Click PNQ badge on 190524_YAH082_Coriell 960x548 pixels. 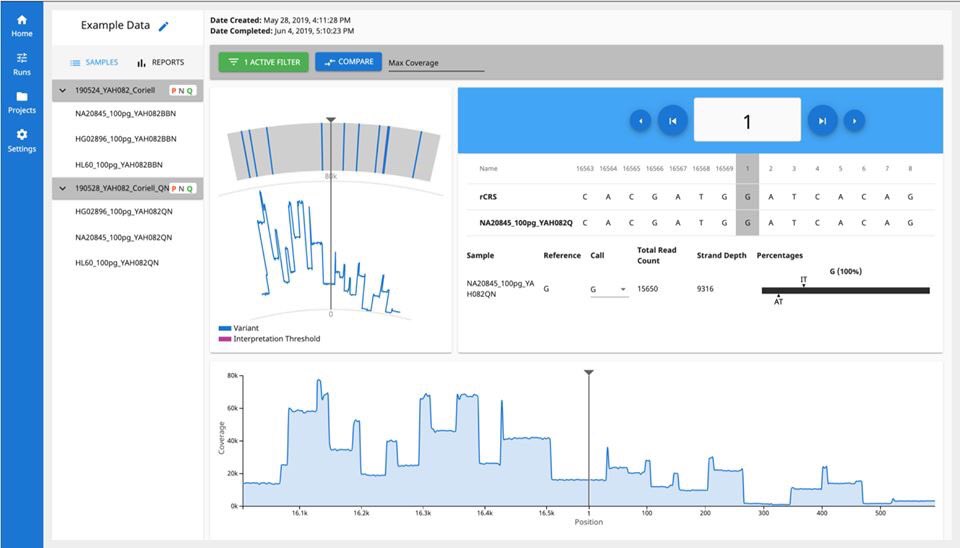tap(182, 91)
